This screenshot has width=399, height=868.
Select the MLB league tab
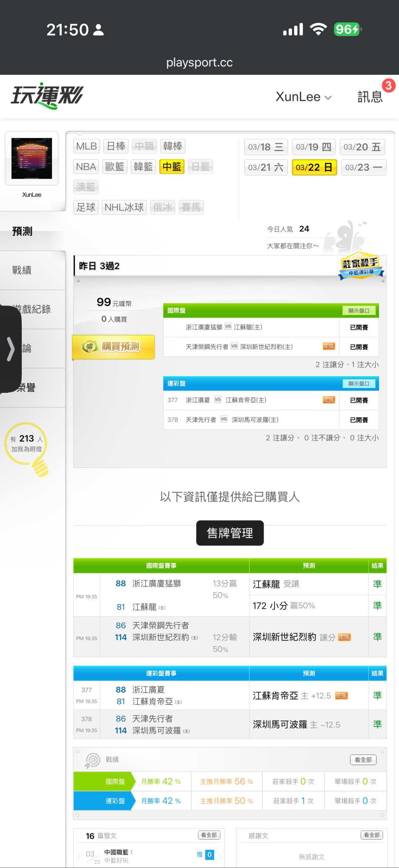[86, 146]
